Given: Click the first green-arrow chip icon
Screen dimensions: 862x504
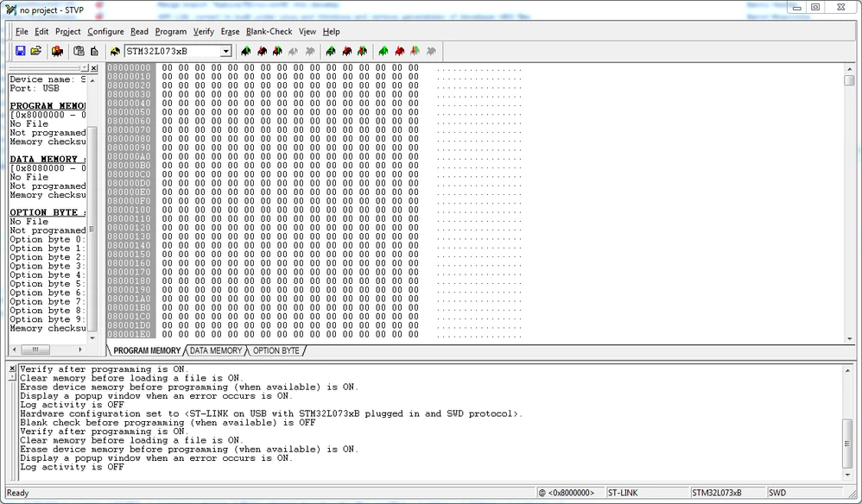Looking at the screenshot, I should pos(246,51).
